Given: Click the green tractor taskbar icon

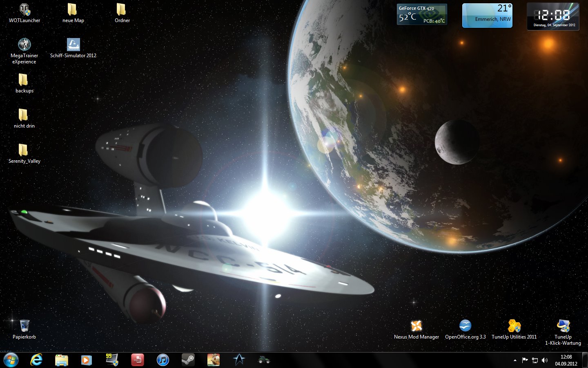Looking at the screenshot, I should [x=264, y=360].
